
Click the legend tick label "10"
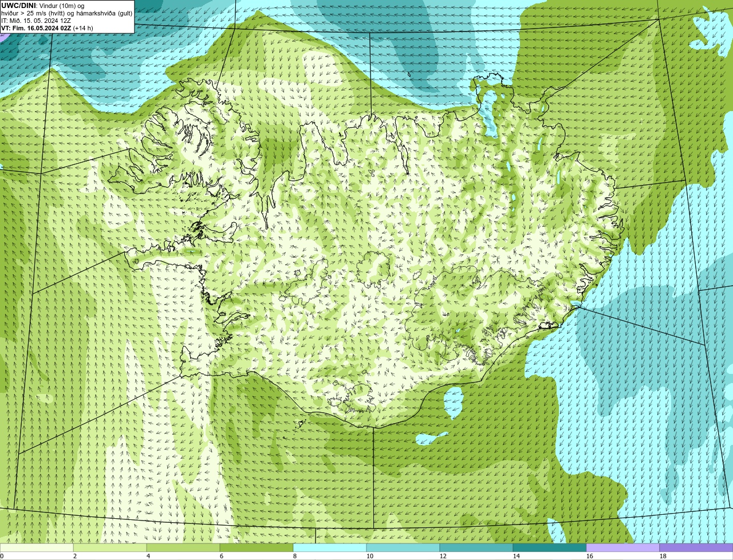tap(370, 556)
